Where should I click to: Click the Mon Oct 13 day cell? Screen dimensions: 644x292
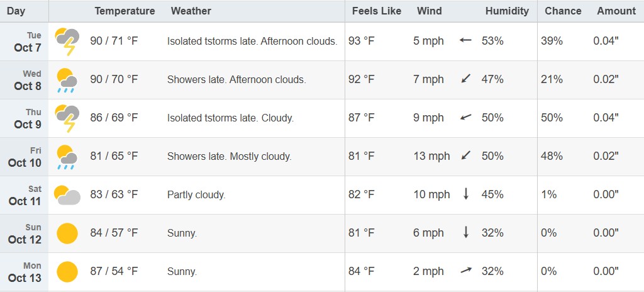(x=25, y=272)
